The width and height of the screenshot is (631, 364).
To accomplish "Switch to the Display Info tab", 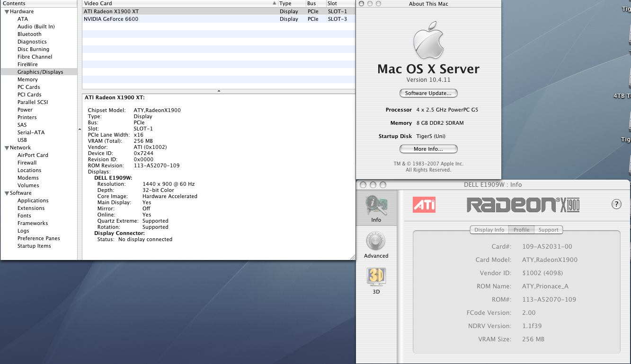I will click(489, 230).
